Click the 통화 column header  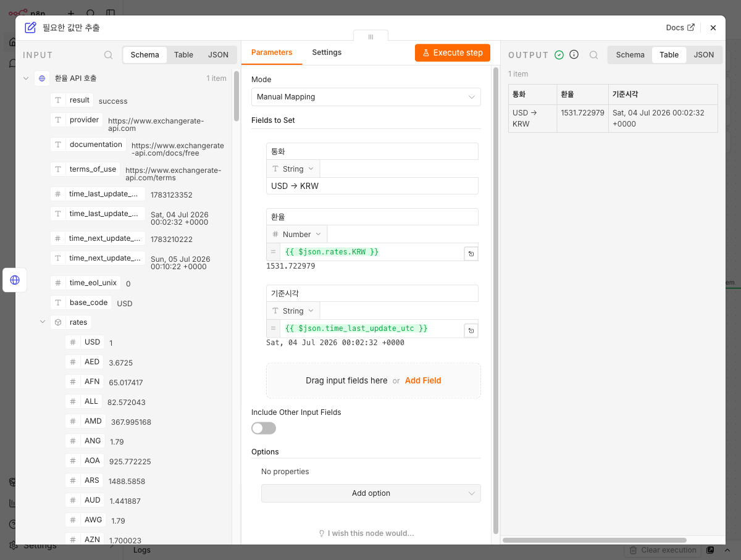pyautogui.click(x=532, y=94)
